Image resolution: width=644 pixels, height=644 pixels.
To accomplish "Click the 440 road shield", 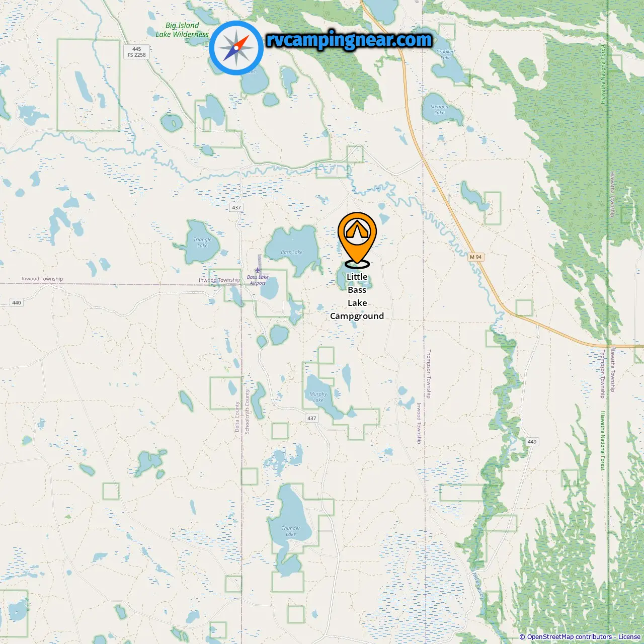I will pyautogui.click(x=17, y=302).
